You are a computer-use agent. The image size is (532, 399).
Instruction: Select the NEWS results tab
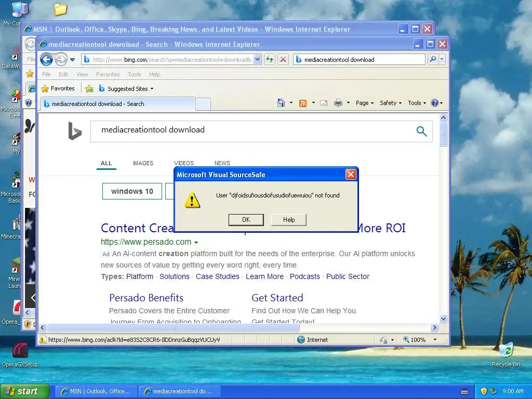point(222,163)
